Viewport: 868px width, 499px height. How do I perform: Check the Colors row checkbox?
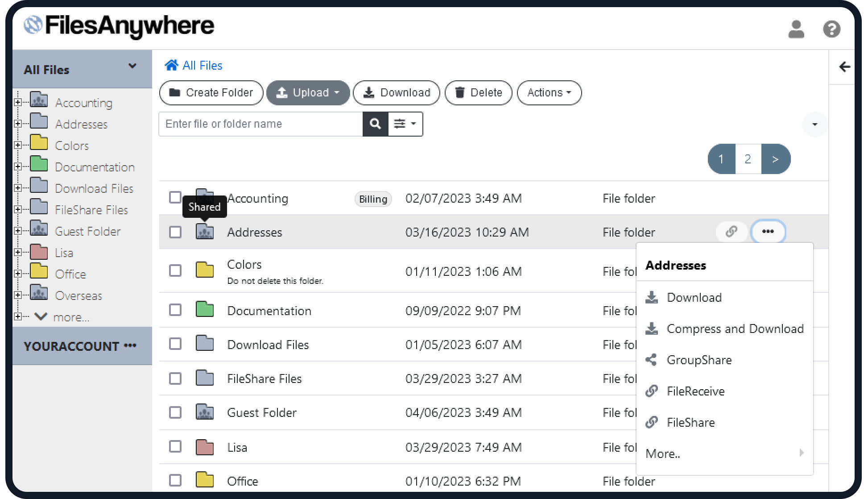tap(175, 270)
